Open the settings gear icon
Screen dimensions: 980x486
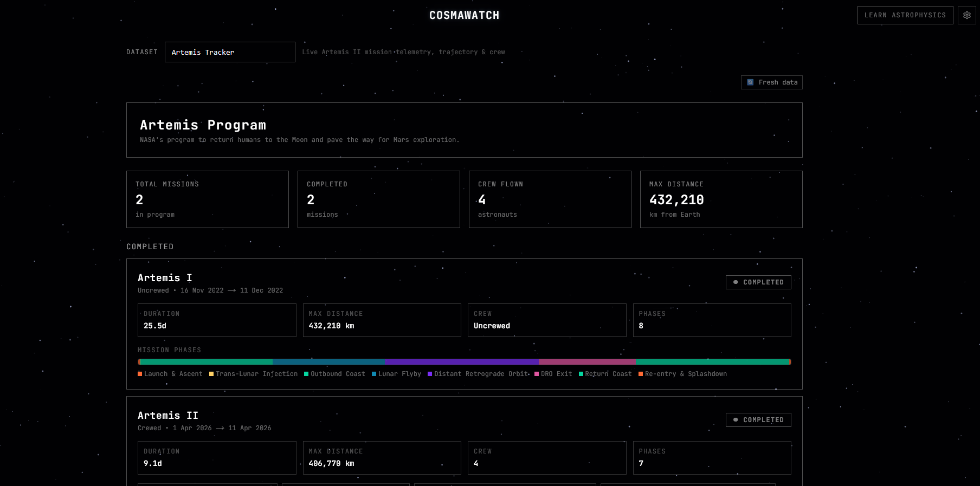coord(966,15)
